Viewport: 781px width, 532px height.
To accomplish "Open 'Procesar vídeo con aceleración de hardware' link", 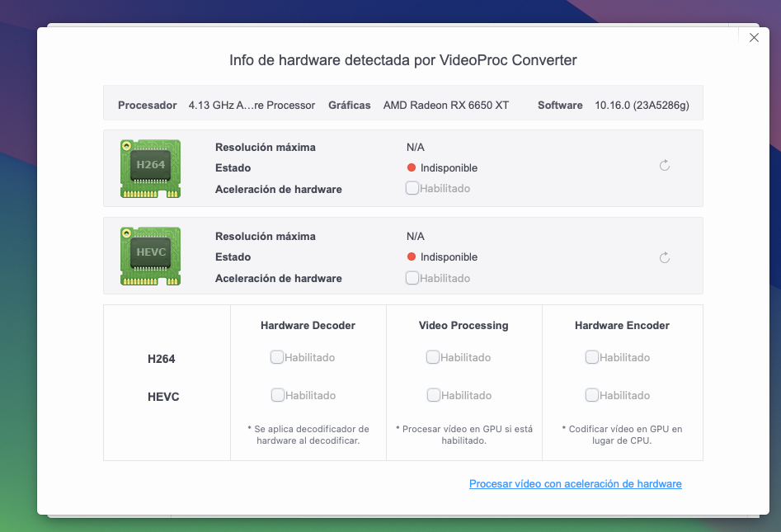I will point(576,483).
